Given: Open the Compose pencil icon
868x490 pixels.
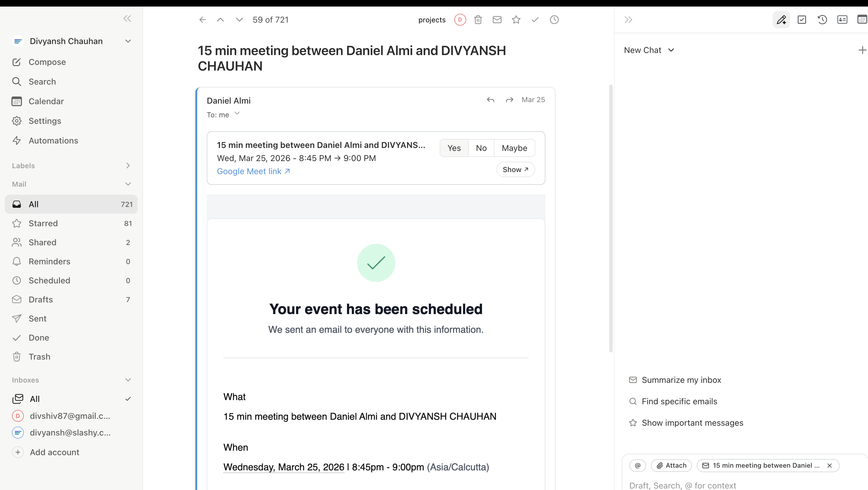Looking at the screenshot, I should pos(782,20).
